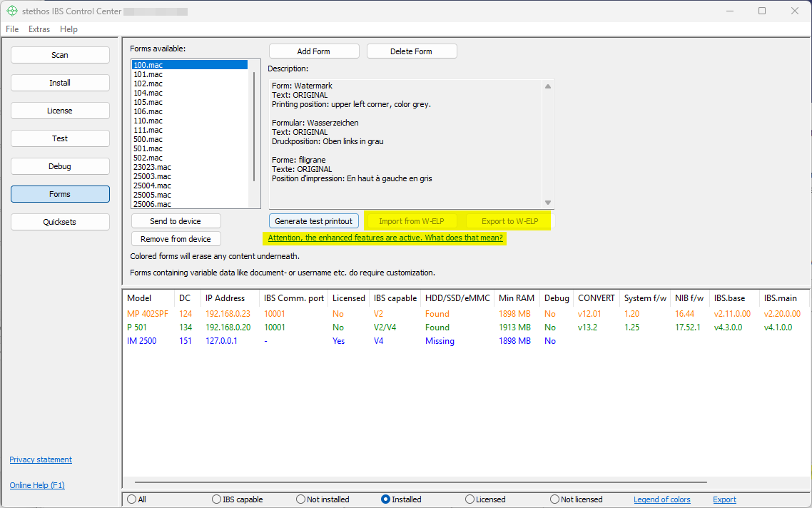Select the IBS capable filter option
The image size is (812, 508).
(x=217, y=499)
